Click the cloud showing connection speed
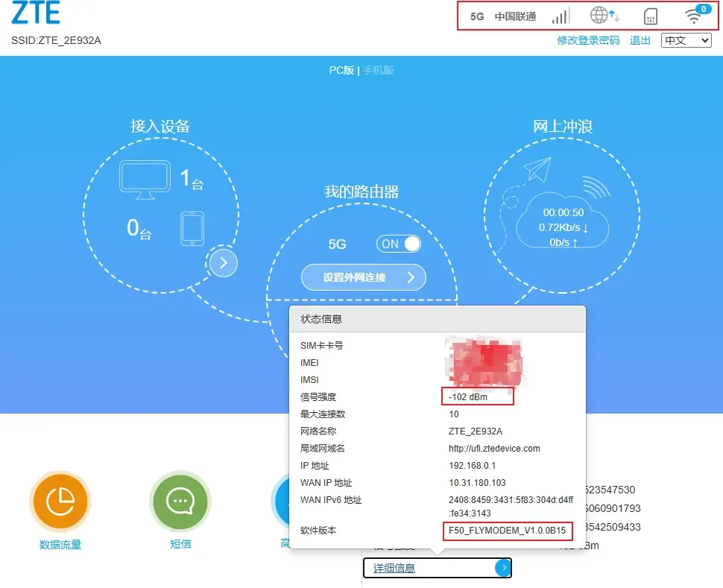This screenshot has width=723, height=588. click(563, 224)
